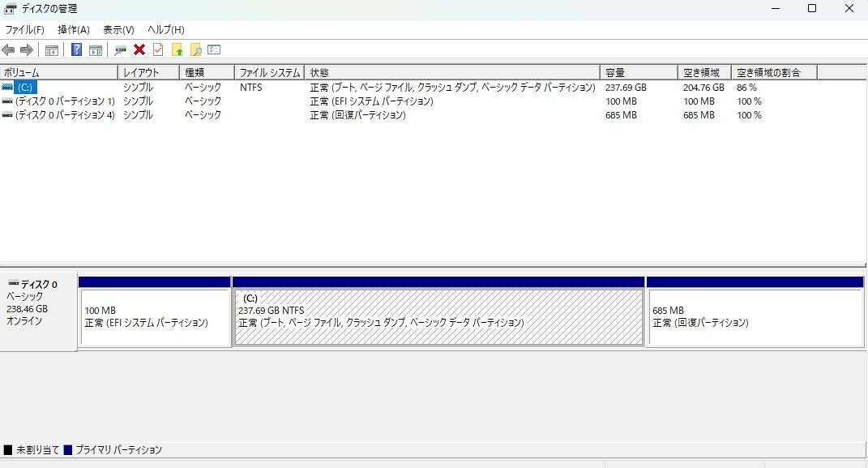Open the 表示(V) menu
This screenshot has height=468, width=868.
pyautogui.click(x=118, y=30)
